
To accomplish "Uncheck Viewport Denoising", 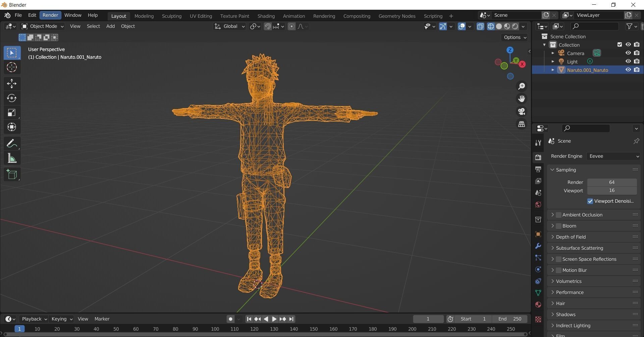I will 590,201.
